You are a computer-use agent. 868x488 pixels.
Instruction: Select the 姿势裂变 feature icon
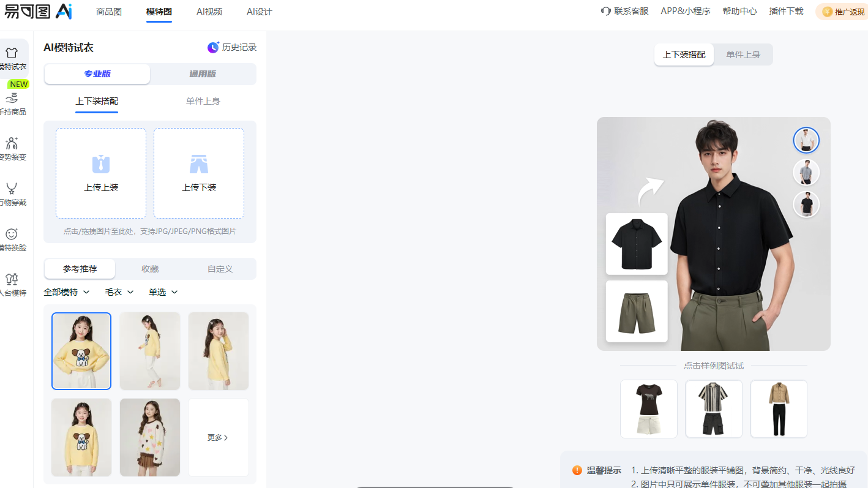pyautogui.click(x=13, y=148)
